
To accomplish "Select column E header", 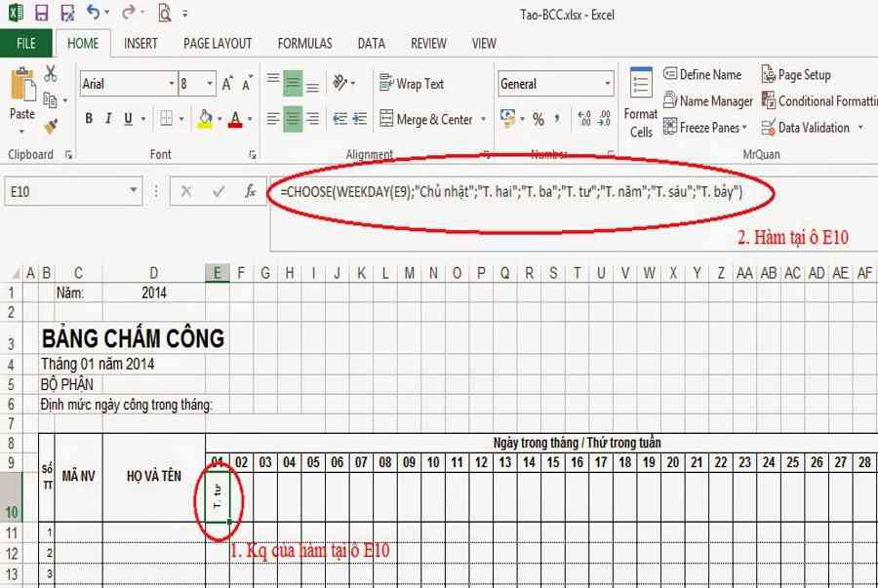I will click(217, 273).
